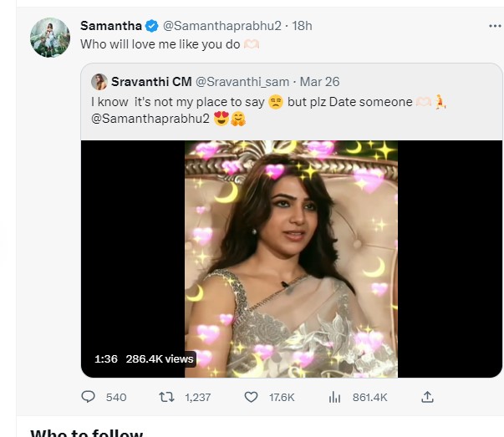
Task: Like the tweet with heart icon
Action: pyautogui.click(x=252, y=397)
